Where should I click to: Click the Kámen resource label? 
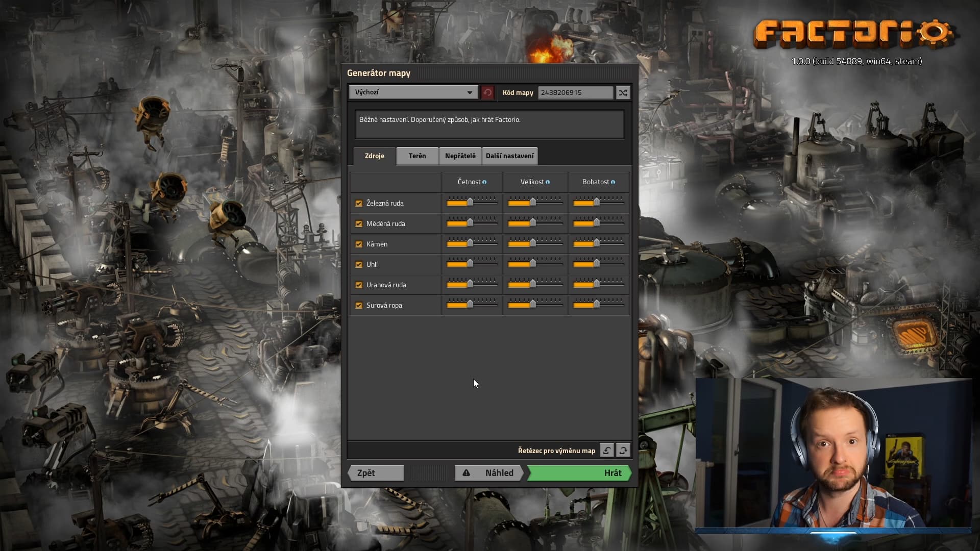pos(377,244)
